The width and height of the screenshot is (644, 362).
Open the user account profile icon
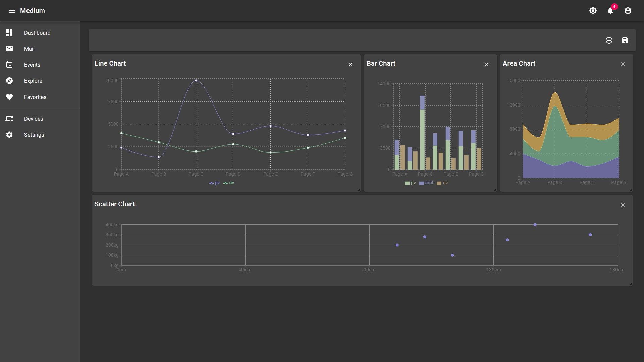tap(628, 11)
